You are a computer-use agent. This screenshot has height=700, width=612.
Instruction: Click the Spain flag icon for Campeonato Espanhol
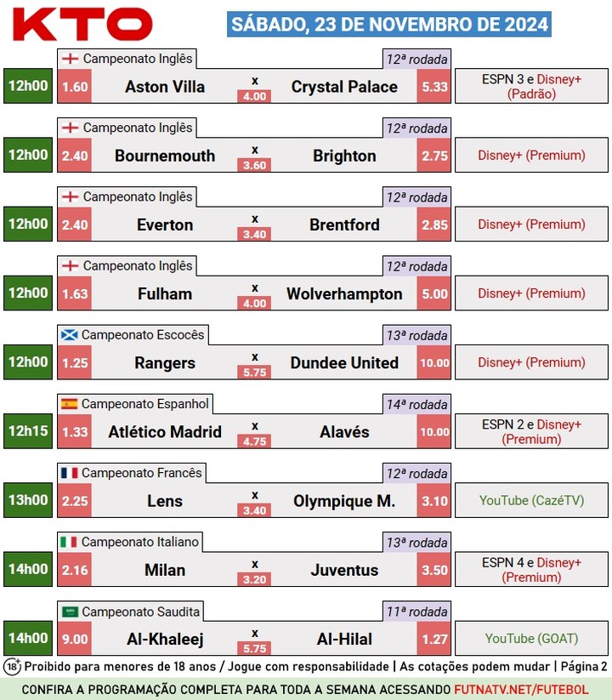[x=69, y=404]
